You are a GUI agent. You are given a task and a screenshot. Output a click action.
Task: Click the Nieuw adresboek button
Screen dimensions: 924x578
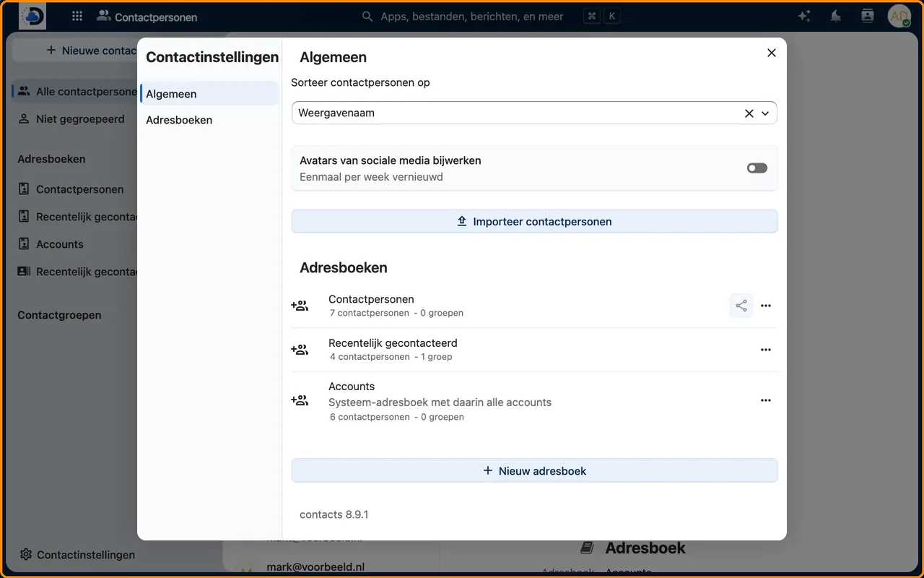[534, 471]
